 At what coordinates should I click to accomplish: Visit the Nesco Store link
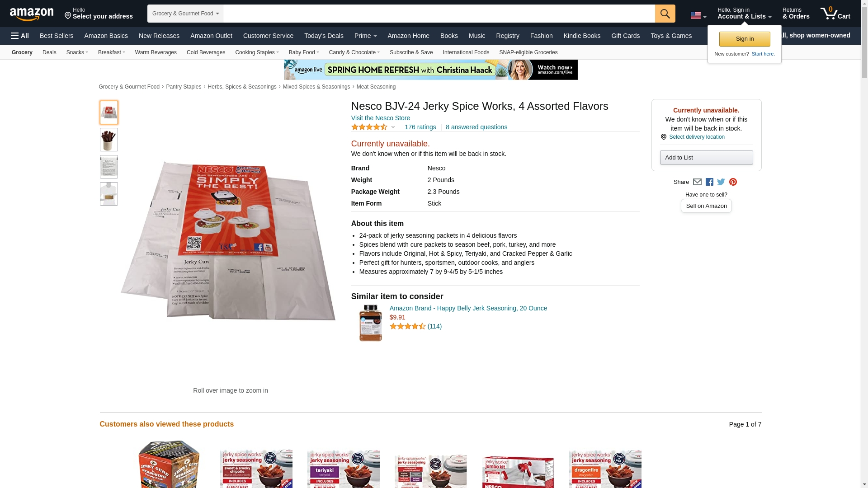pos(380,118)
